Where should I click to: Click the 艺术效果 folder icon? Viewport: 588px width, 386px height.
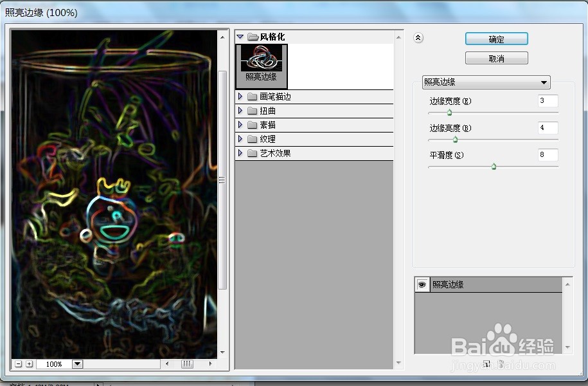pyautogui.click(x=253, y=153)
